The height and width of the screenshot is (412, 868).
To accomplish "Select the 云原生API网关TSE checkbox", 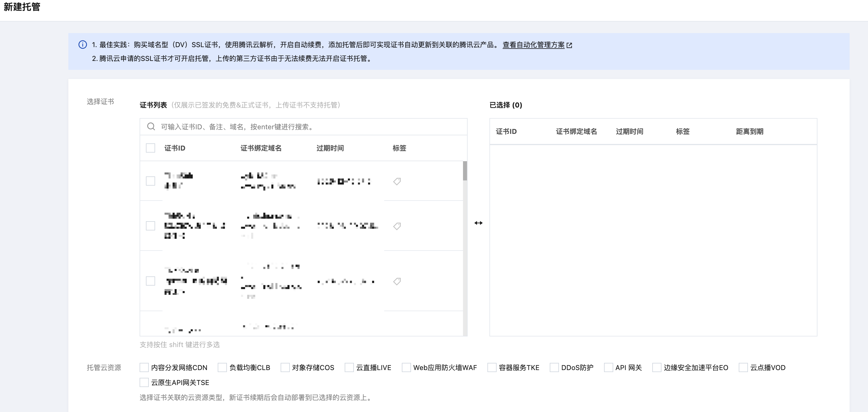I will pyautogui.click(x=144, y=382).
